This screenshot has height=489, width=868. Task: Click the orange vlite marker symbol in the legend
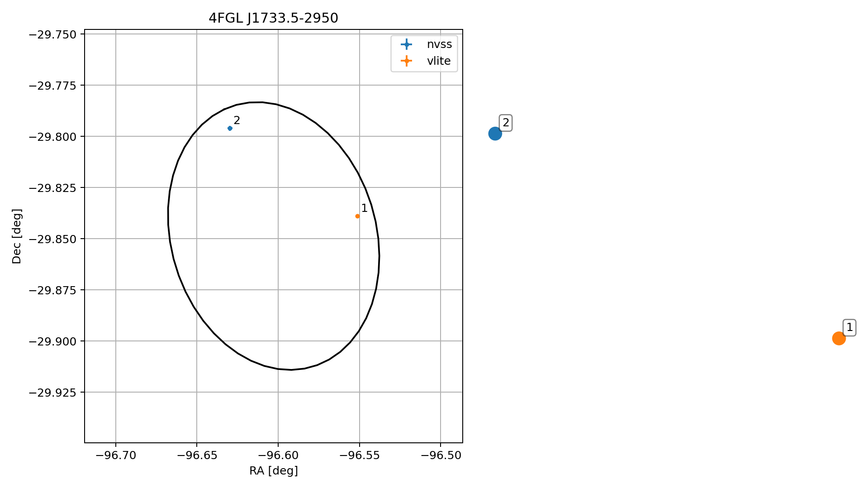tap(406, 61)
